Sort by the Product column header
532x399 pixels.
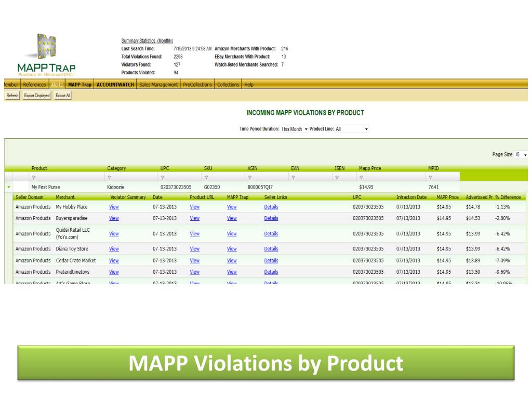tap(39, 168)
